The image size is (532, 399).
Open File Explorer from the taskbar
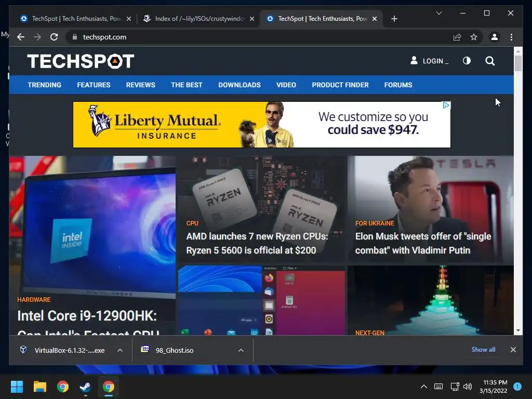39,387
